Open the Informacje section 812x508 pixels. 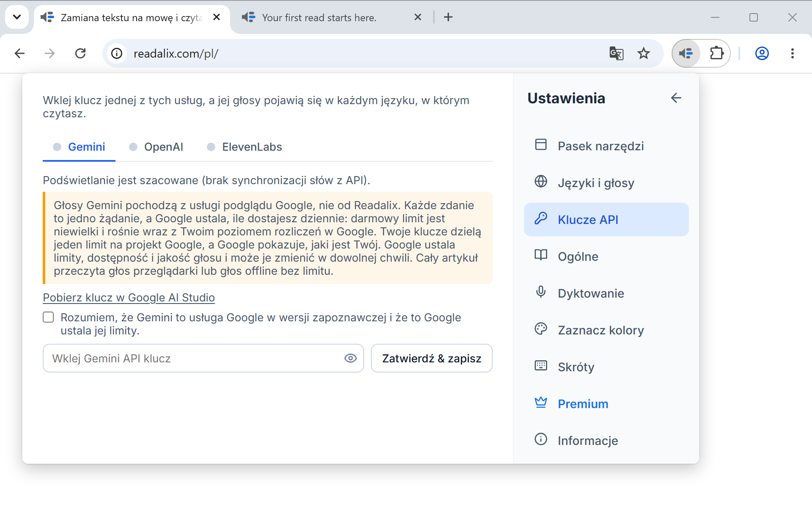pyautogui.click(x=606, y=441)
